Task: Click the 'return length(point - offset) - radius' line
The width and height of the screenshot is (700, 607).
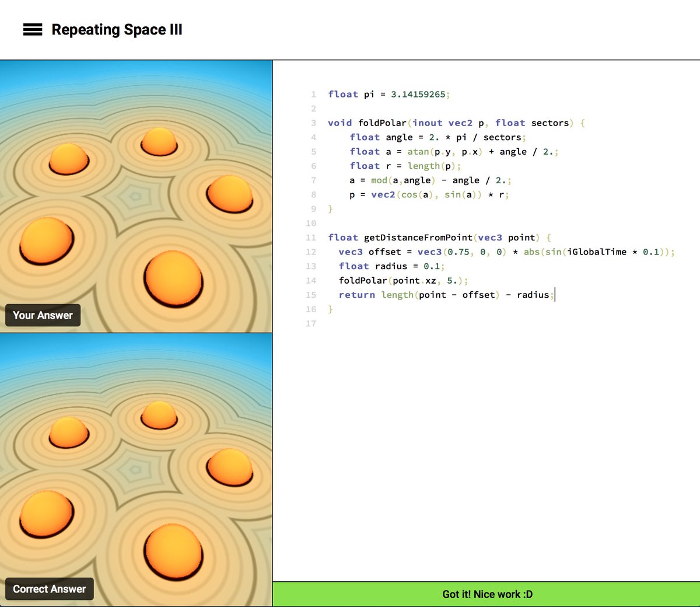Action: 446,295
